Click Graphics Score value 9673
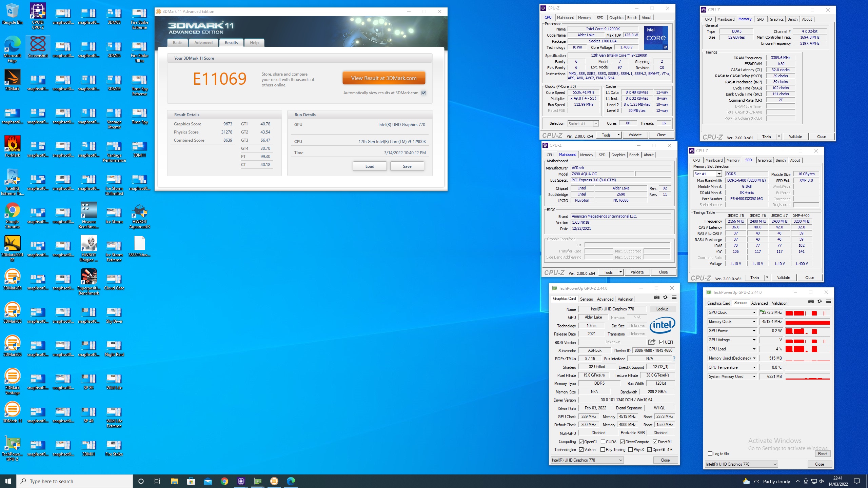Viewport: 868px width, 488px height. pyautogui.click(x=228, y=124)
